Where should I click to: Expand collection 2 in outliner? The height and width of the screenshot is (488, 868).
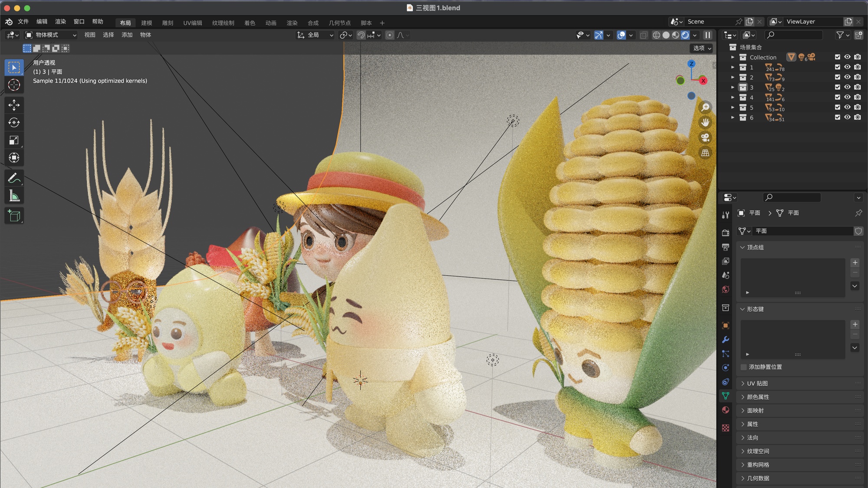coord(733,77)
